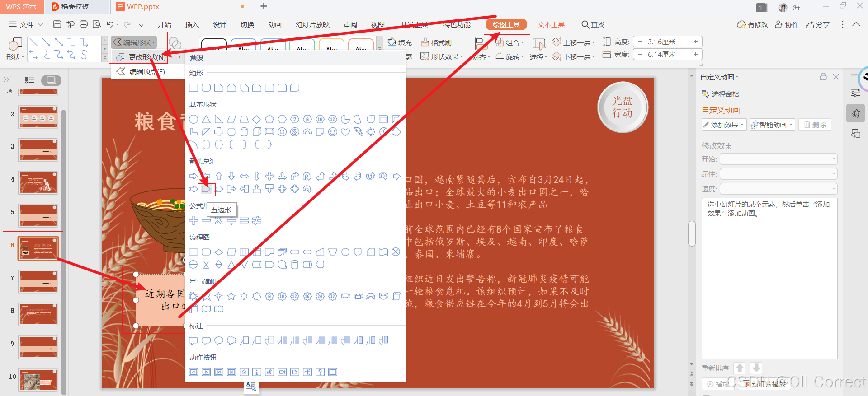
Task: Click the redo arrow icon
Action: [127, 24]
